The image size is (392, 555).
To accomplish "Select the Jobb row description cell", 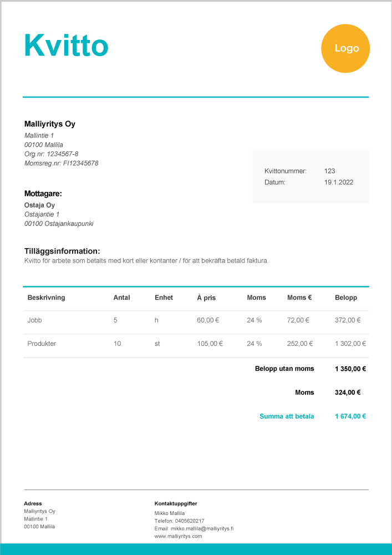I will point(34,320).
